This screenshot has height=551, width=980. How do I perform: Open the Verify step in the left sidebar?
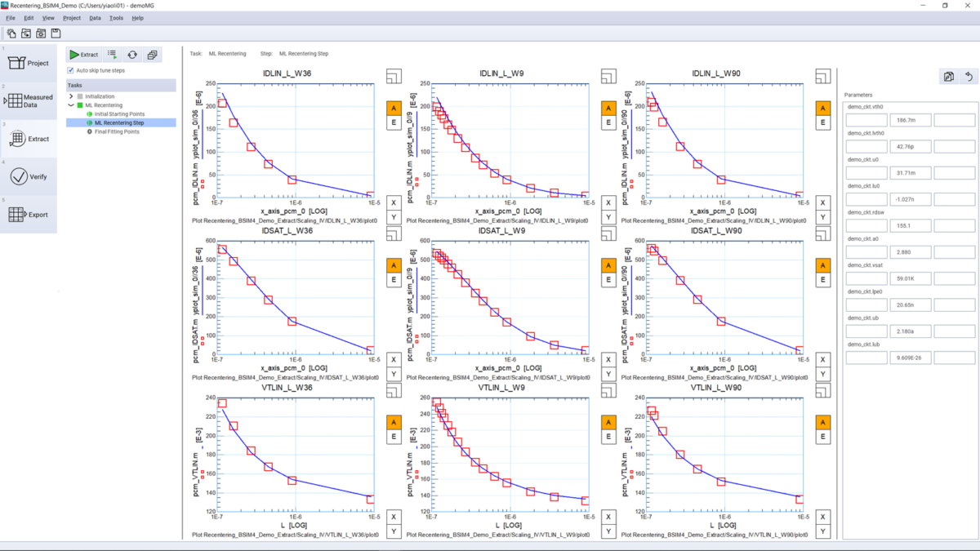tap(29, 176)
